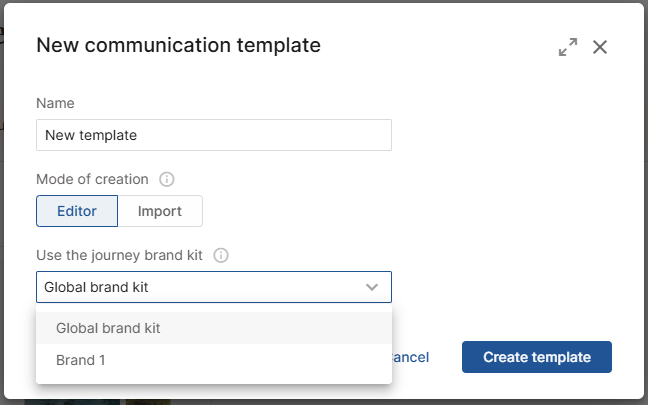
Task: Expand the dialog to full screen
Action: click(567, 47)
